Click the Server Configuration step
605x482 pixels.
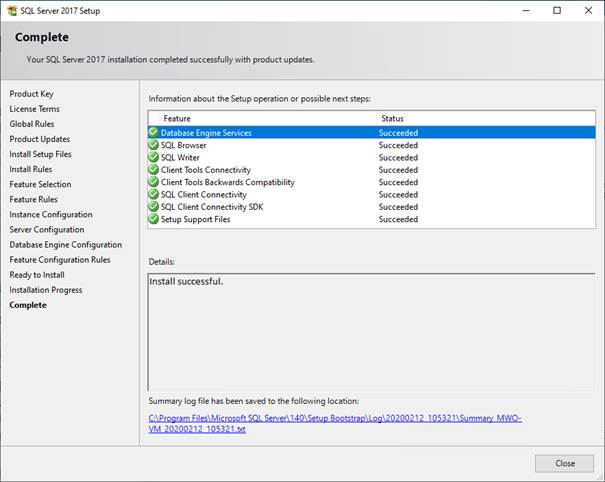click(47, 229)
